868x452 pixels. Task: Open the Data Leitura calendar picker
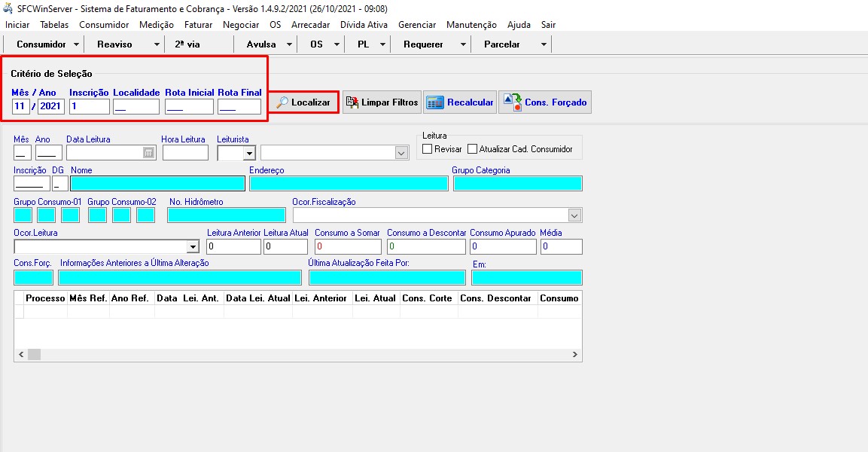148,153
